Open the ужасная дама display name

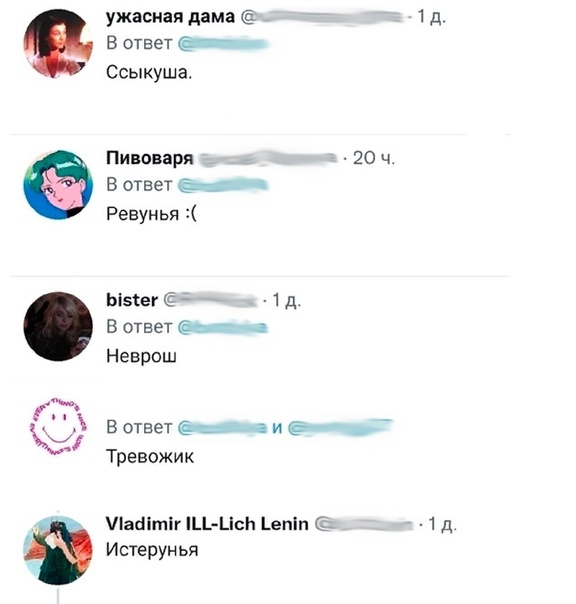[x=170, y=17]
